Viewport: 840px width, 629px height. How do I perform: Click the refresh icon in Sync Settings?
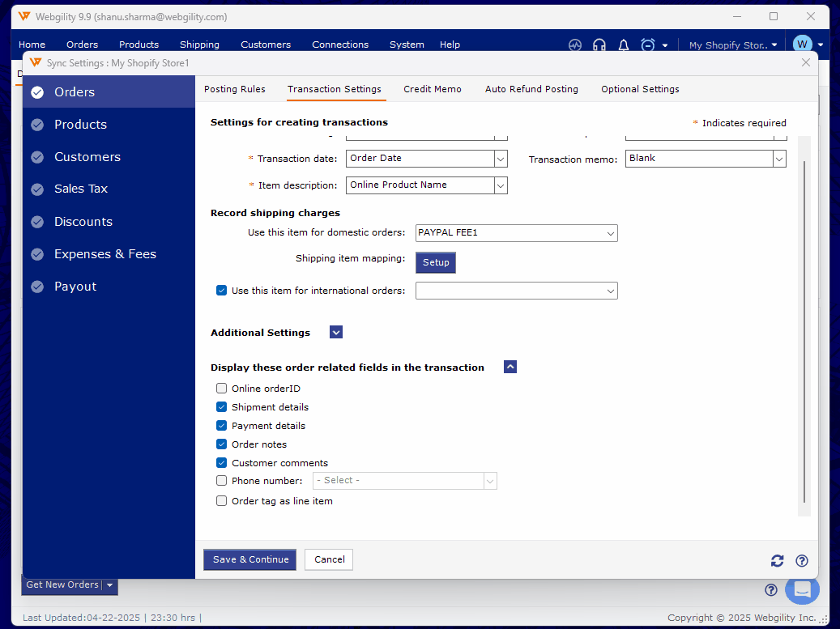click(777, 560)
